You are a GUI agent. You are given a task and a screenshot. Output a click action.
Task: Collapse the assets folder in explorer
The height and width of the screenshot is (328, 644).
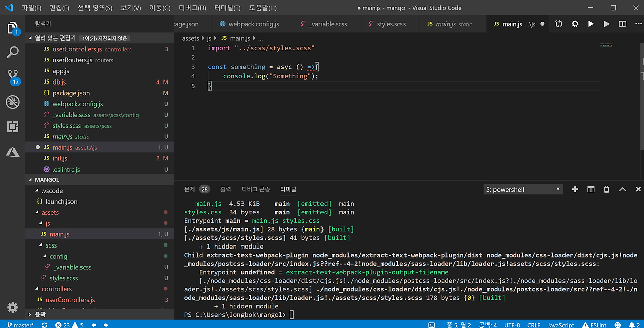pyautogui.click(x=50, y=212)
